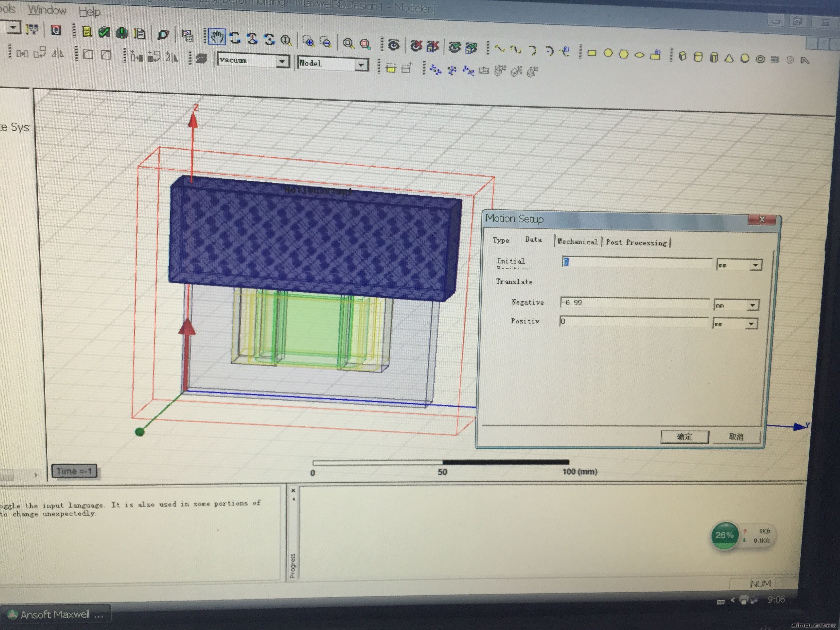Screen dimensions: 840x630
Task: Open the yellow design notes icon
Action: tap(87, 31)
